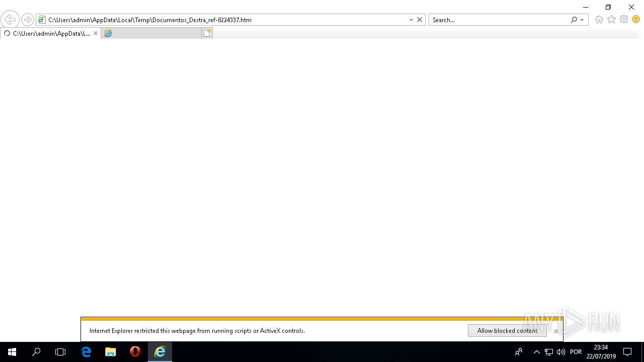Open the Action Center notifications icon
The image size is (644, 362).
coord(627,352)
